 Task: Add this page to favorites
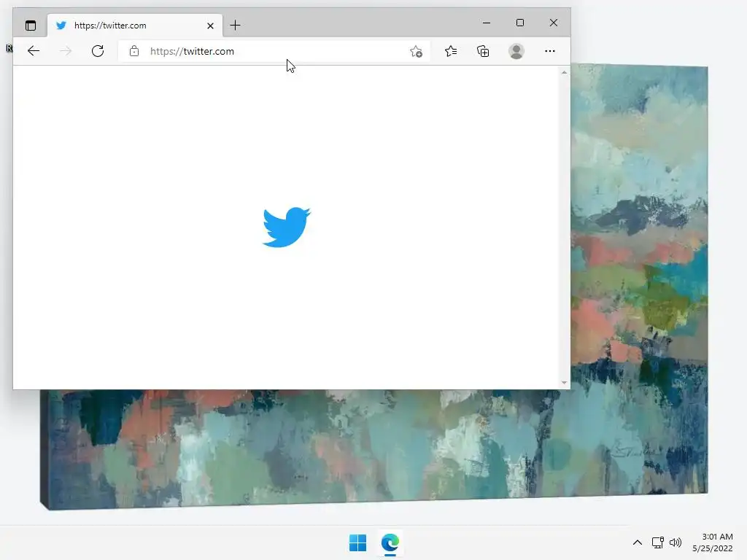tap(416, 52)
